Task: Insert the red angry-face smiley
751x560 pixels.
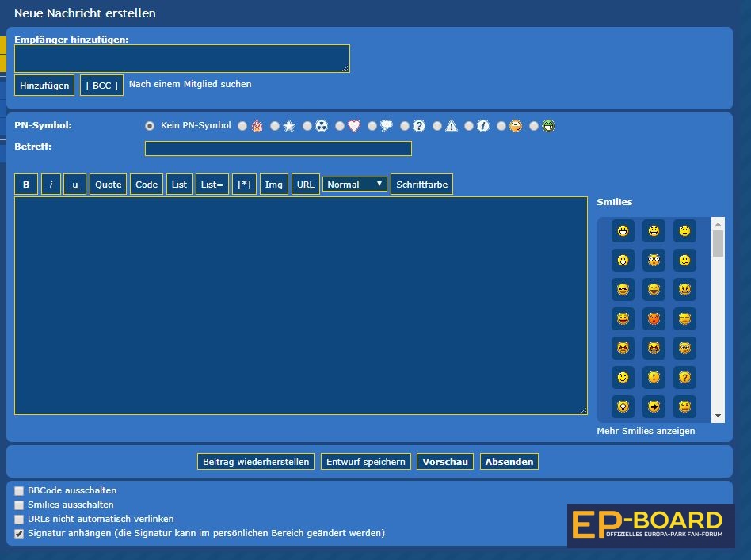Action: click(x=654, y=318)
